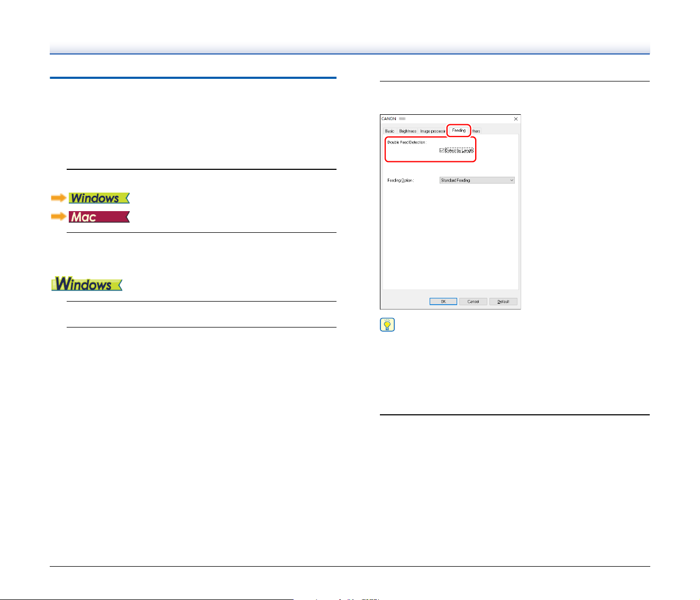Go to the Others tab
The image size is (700, 600).
pos(476,131)
